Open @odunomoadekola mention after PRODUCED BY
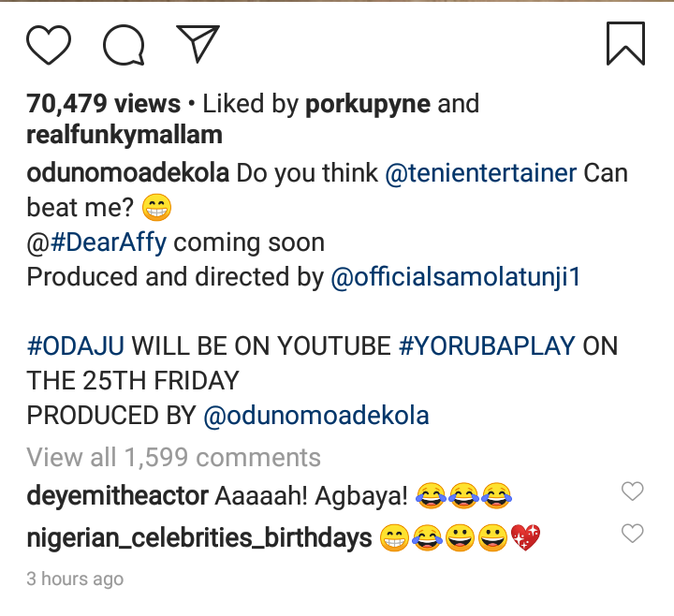 [316, 415]
